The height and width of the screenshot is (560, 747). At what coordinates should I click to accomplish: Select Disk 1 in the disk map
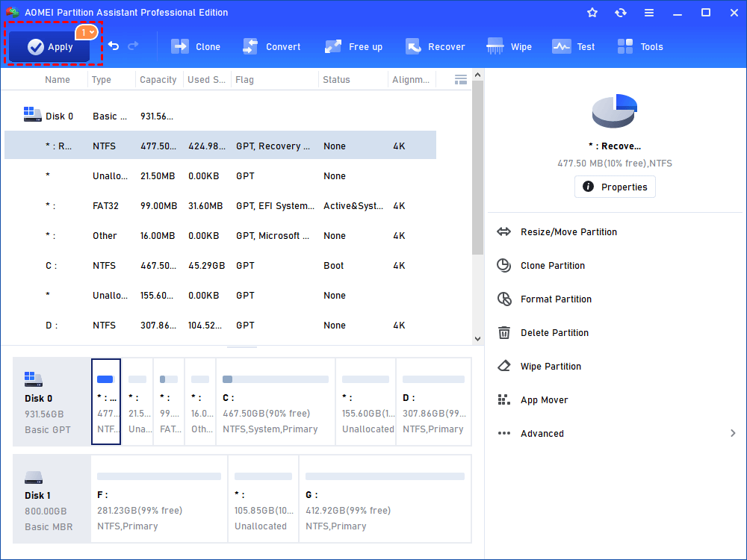click(52, 499)
